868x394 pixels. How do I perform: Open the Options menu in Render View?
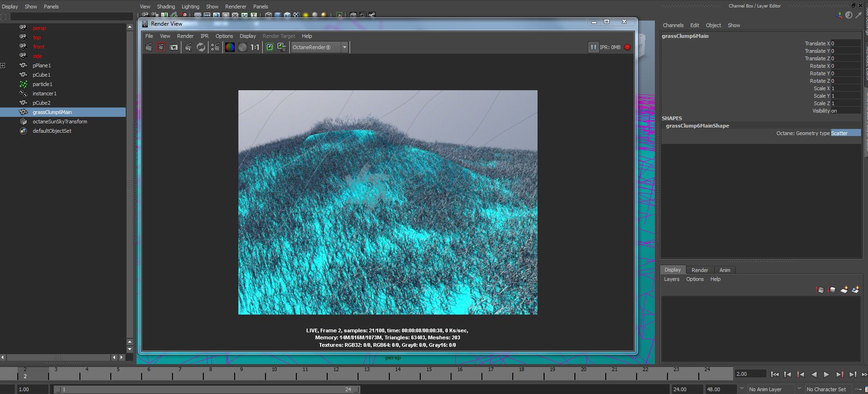click(224, 36)
